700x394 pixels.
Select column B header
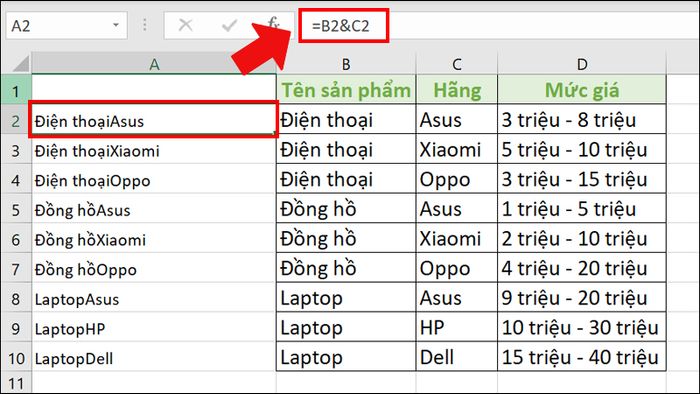click(x=346, y=64)
